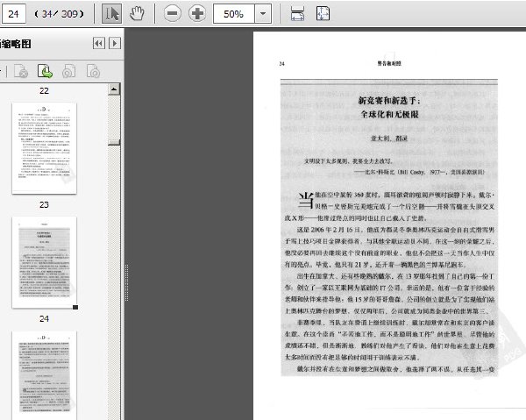Fit page to window width icon
526x420 pixels.
tap(297, 14)
